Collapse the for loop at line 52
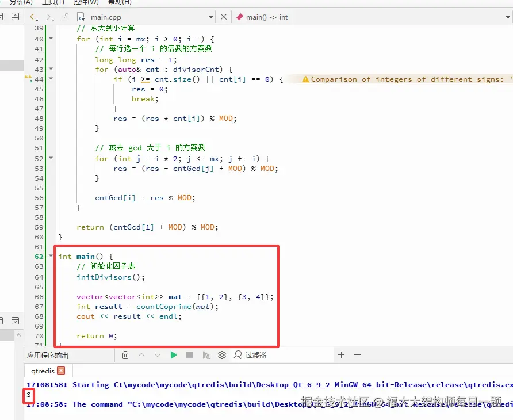This screenshot has height=420, width=513. (x=51, y=158)
